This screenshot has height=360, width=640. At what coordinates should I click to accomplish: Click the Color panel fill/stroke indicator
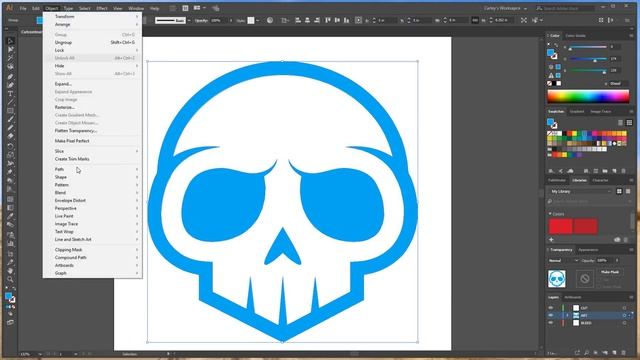552,53
